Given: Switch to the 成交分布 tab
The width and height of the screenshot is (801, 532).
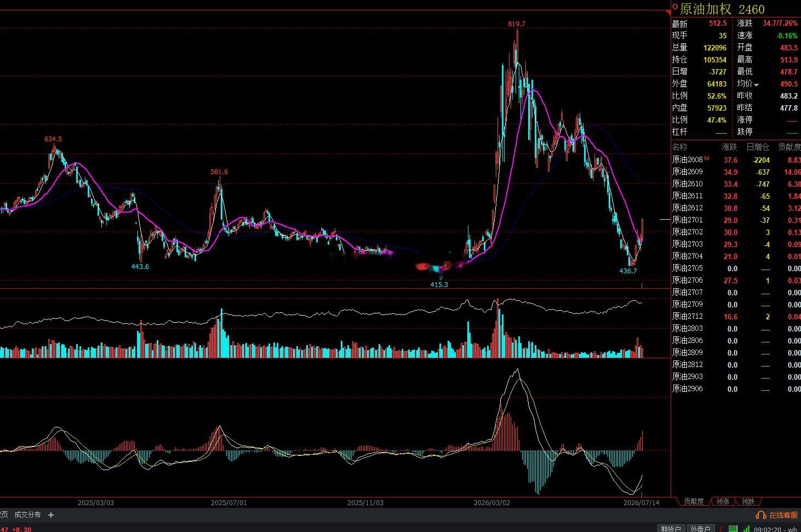Looking at the screenshot, I should point(27,515).
